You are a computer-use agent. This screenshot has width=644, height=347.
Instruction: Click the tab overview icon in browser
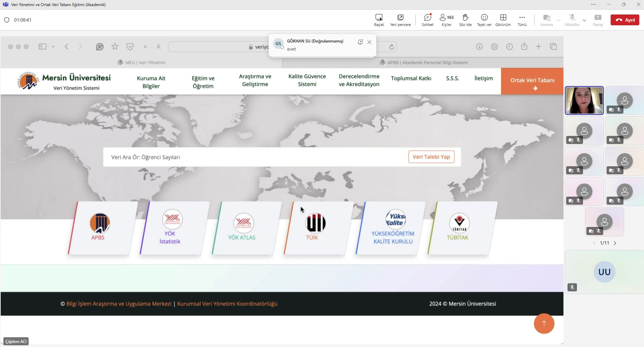553,47
